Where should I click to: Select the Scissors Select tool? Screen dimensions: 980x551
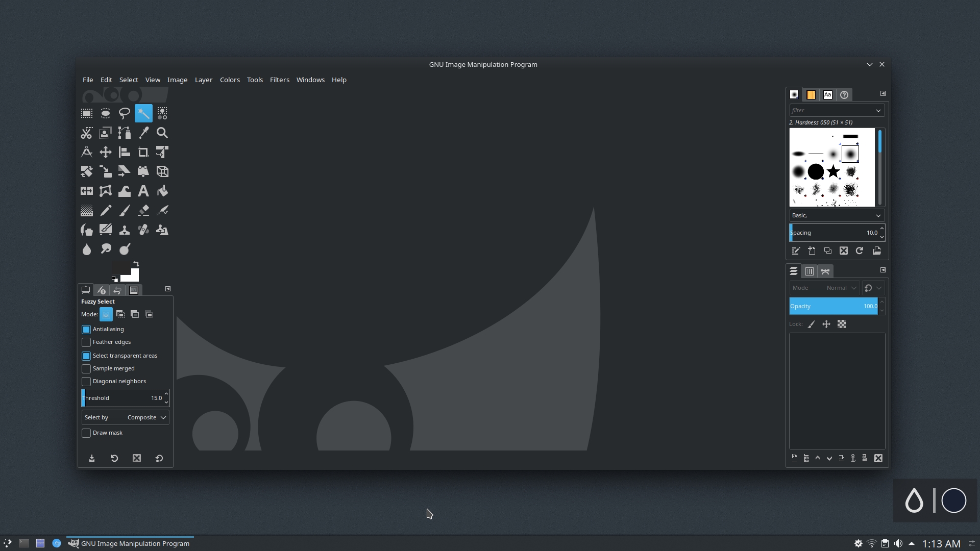(87, 133)
